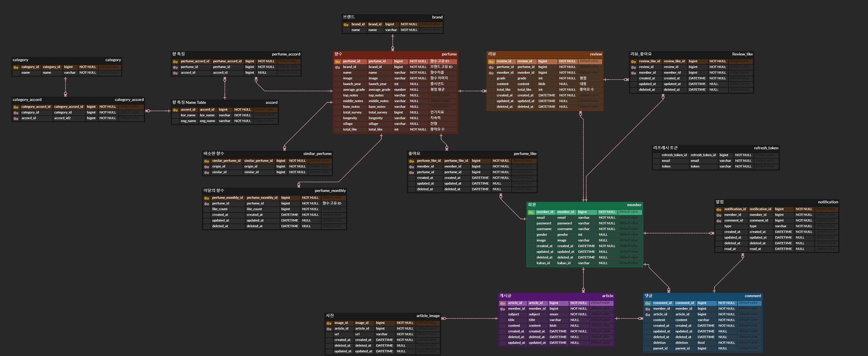Select the perfume table title header

click(395, 54)
